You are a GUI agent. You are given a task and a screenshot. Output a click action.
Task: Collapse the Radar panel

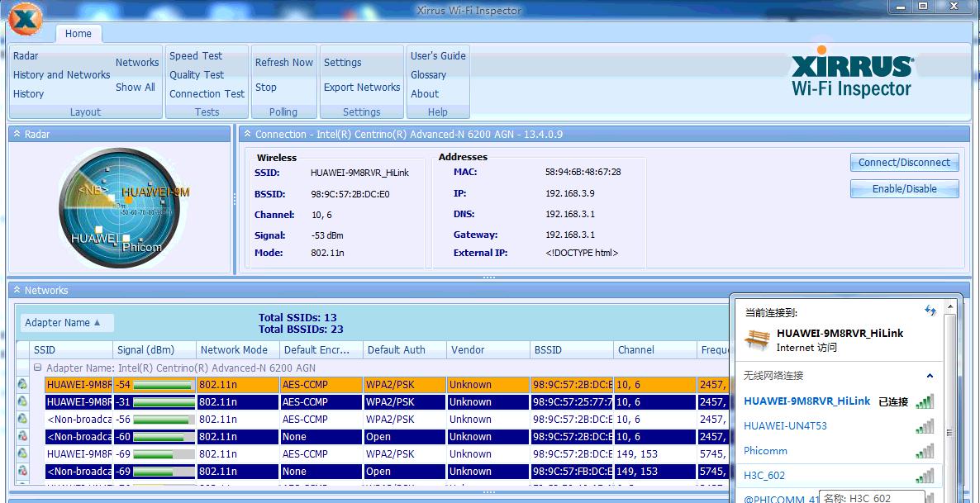pos(17,135)
